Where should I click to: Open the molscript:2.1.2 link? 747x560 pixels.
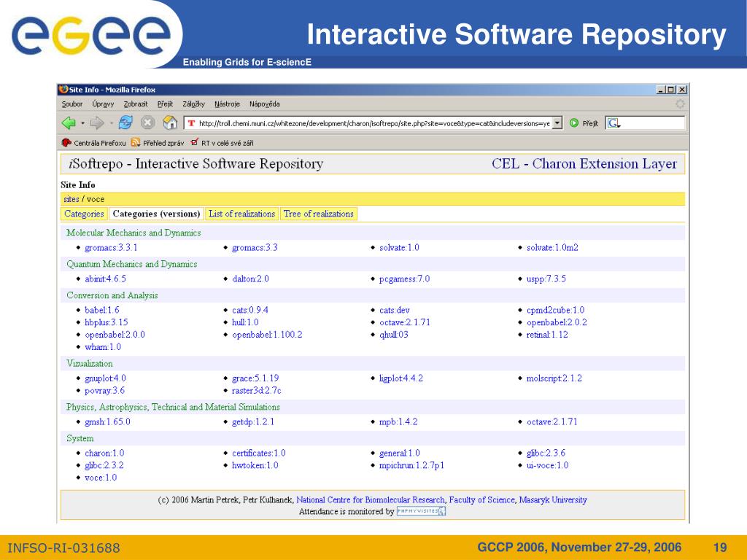[x=554, y=378]
